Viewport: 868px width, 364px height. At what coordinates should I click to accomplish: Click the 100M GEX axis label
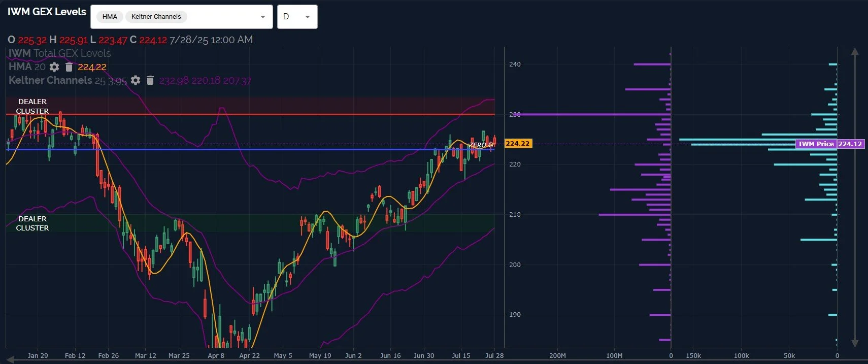[x=614, y=355]
